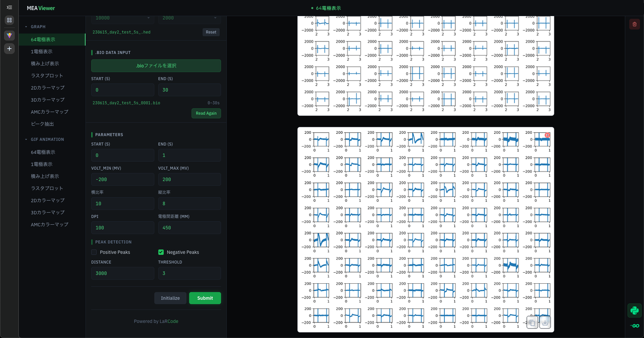Image resolution: width=644 pixels, height=338 pixels.
Task: Delete output using the red trash icon
Action: pyautogui.click(x=634, y=24)
